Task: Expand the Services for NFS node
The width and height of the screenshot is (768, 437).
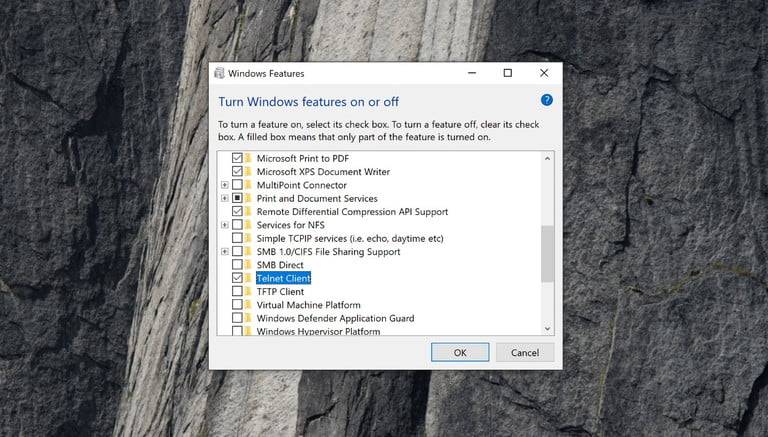Action: (224, 225)
